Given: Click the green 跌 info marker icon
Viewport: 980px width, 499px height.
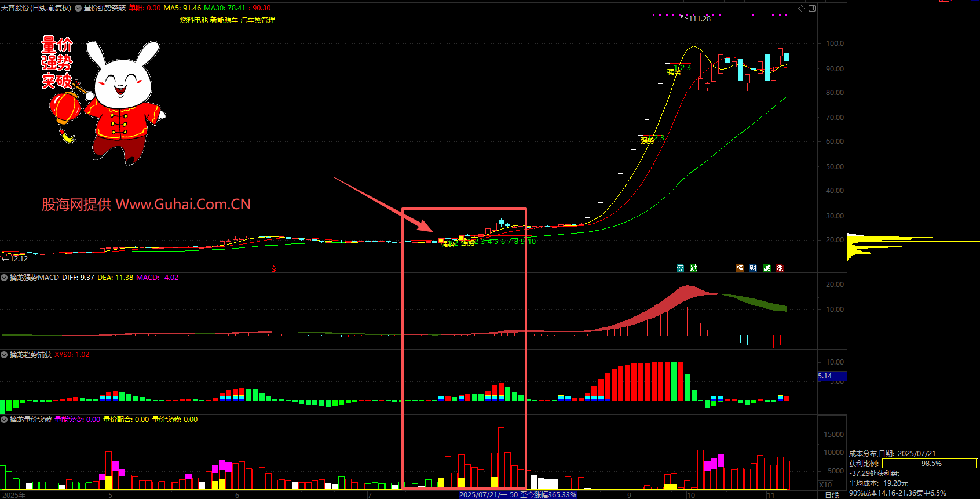Looking at the screenshot, I should 694,268.
